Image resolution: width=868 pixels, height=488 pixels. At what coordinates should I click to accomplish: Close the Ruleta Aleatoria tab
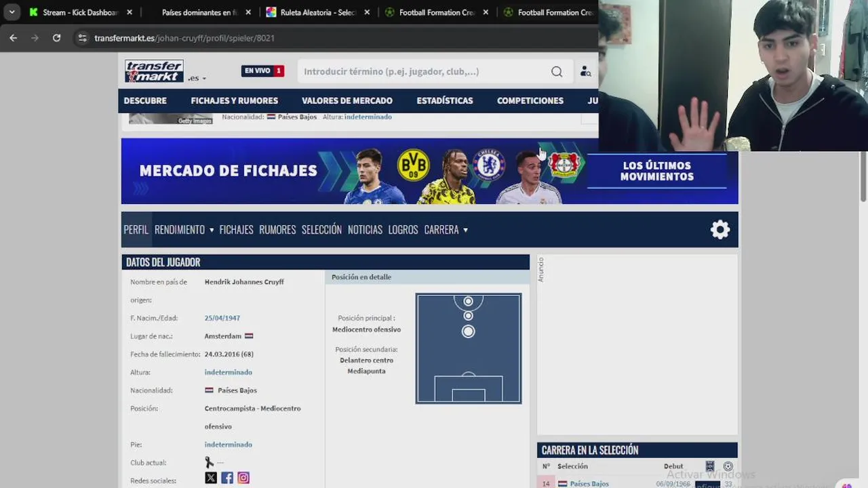click(x=367, y=12)
